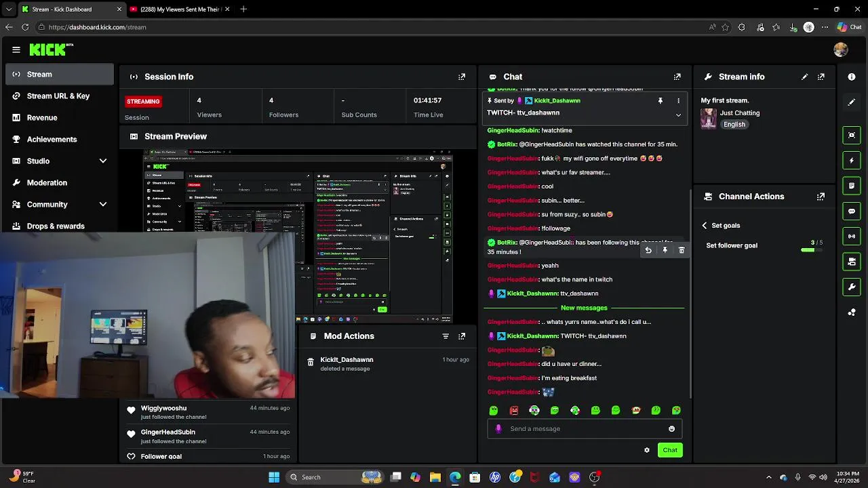This screenshot has width=868, height=488.
Task: Edit stream info with the pencil icon
Action: point(805,77)
